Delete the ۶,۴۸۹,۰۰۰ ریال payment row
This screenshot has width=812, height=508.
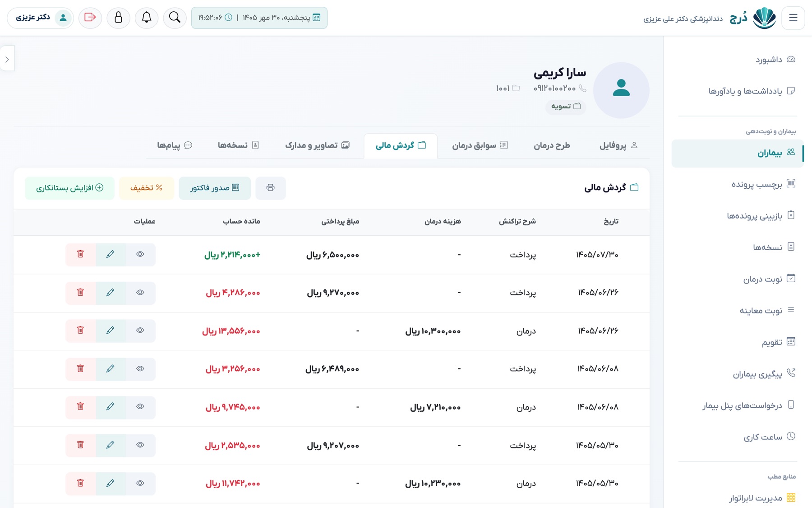[80, 369]
